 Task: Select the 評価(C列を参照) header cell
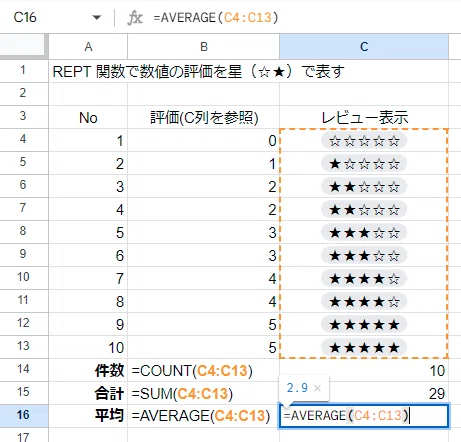point(204,117)
